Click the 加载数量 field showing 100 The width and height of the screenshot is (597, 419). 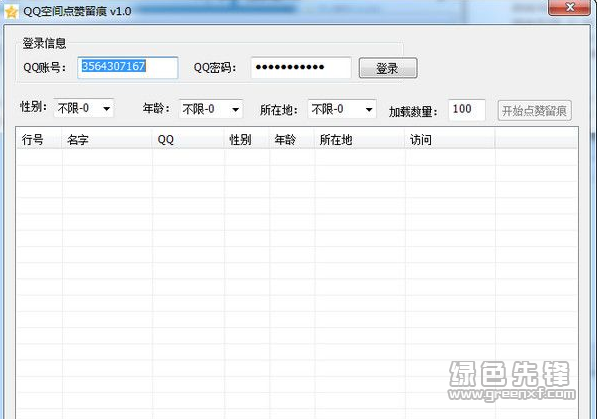[x=467, y=110]
